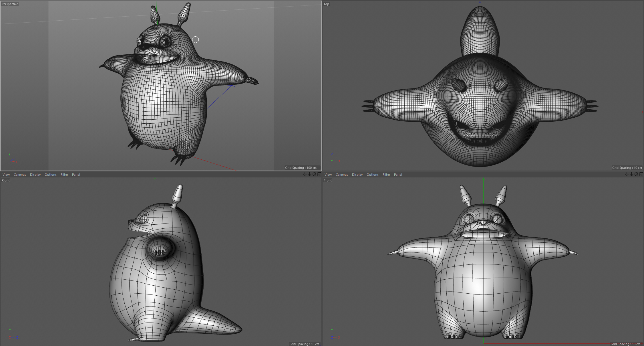The image size is (644, 346).
Task: Open Cameras menu of Right viewport
Action: pos(20,175)
